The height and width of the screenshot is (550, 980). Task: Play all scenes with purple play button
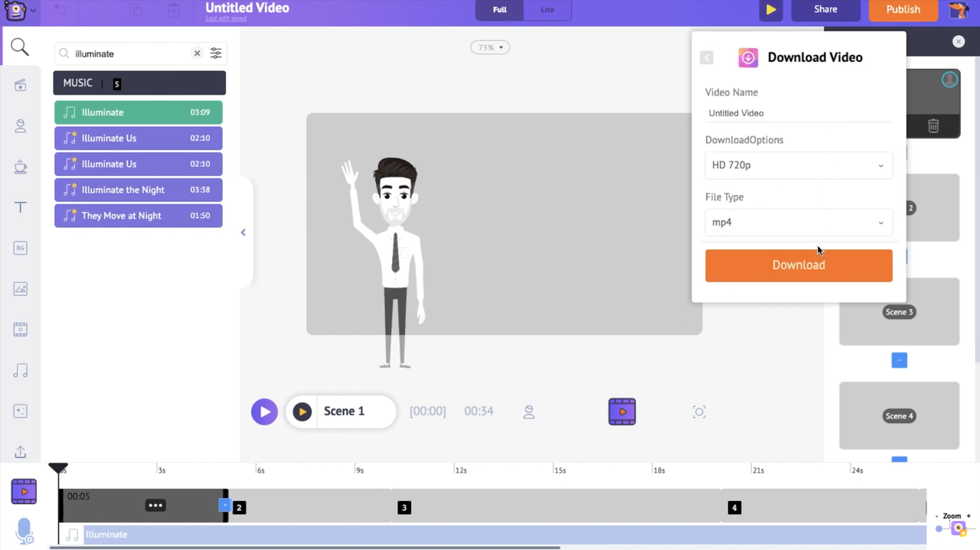click(264, 412)
